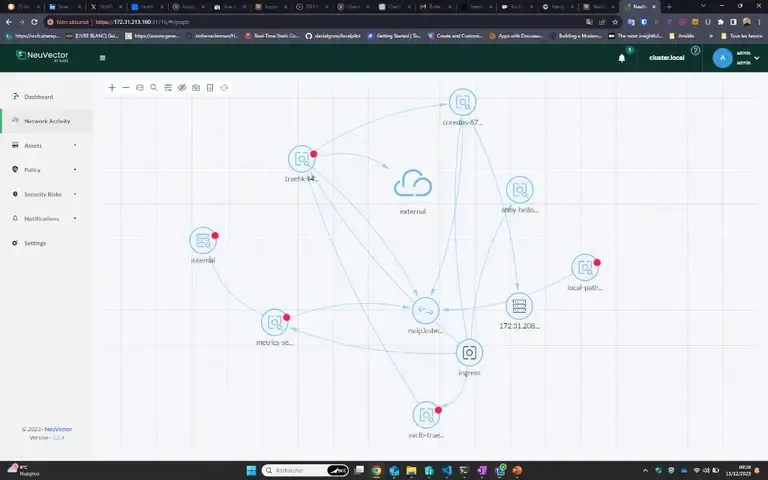Viewport: 768px width, 480px height.
Task: Click the NeuVector logo
Action: tap(42, 56)
